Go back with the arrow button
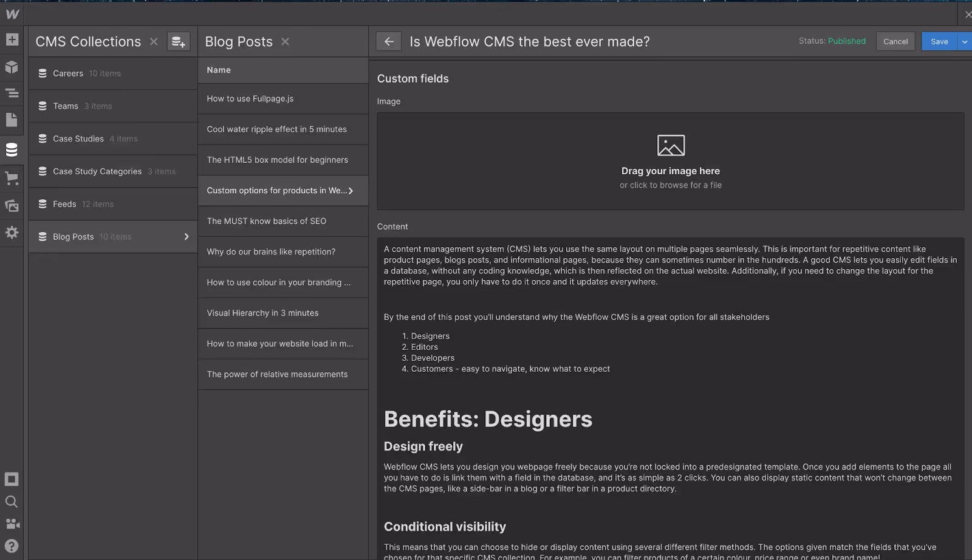Image resolution: width=972 pixels, height=560 pixels. 389,41
